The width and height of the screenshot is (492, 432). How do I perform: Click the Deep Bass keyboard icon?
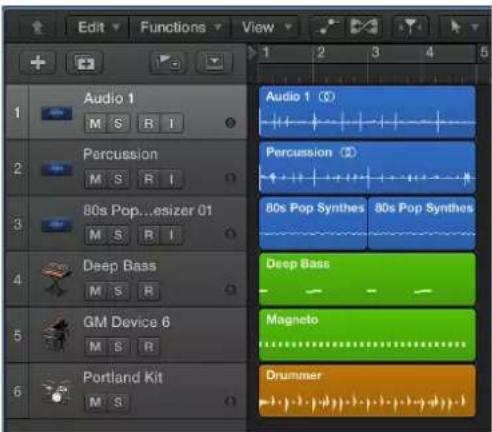tap(56, 279)
